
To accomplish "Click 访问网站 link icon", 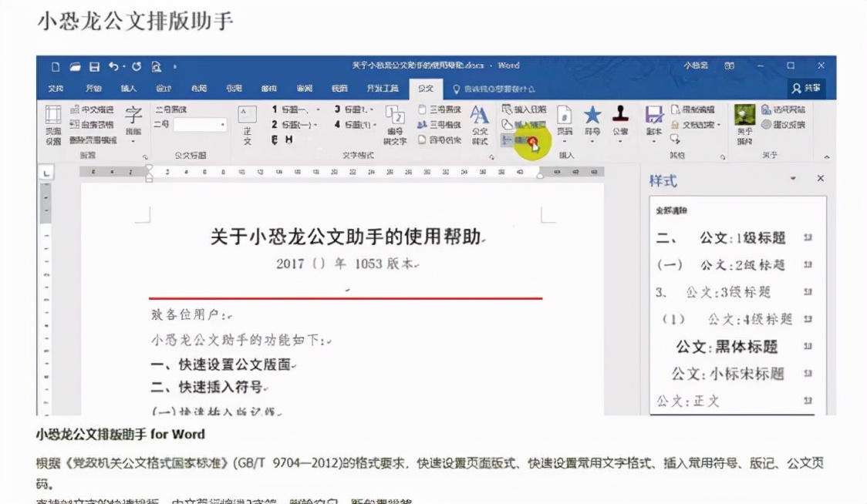I will 783,109.
